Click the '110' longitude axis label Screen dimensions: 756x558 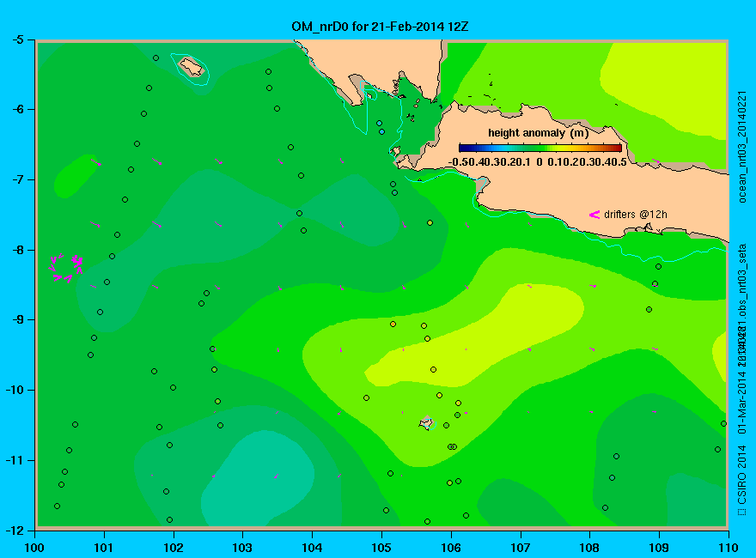click(x=729, y=548)
